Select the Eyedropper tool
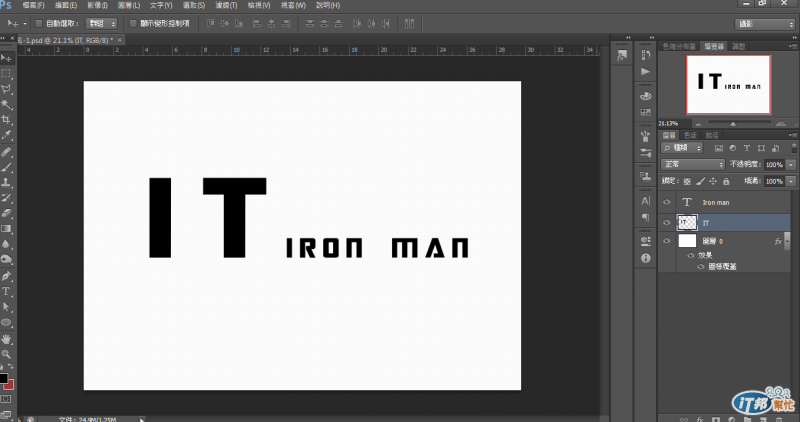The width and height of the screenshot is (800, 422). [x=6, y=135]
